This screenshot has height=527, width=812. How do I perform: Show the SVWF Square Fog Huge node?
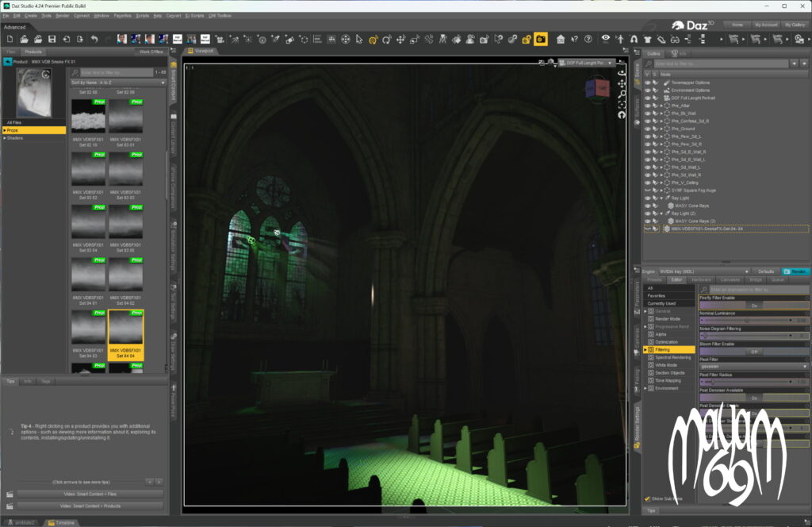point(647,190)
